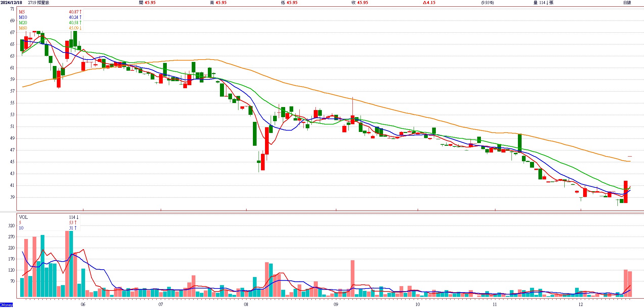Click the VOL value 114
644x308 pixels.
pyautogui.click(x=72, y=217)
